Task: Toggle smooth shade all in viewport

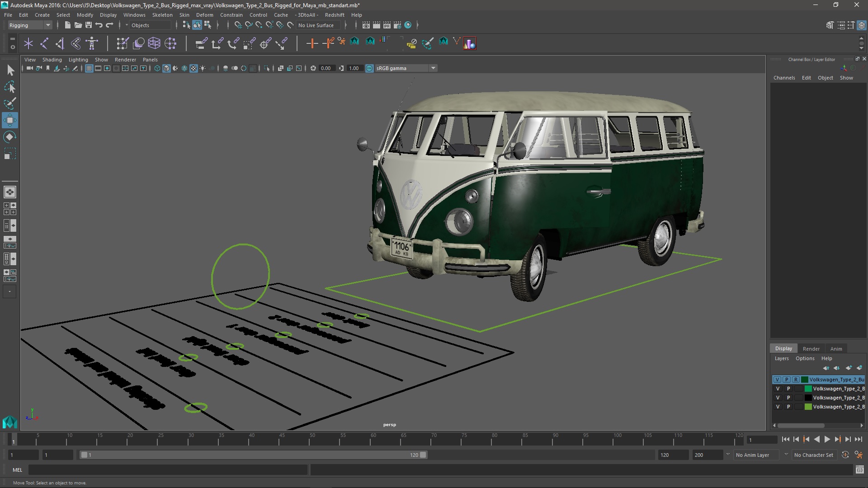Action: coord(166,68)
